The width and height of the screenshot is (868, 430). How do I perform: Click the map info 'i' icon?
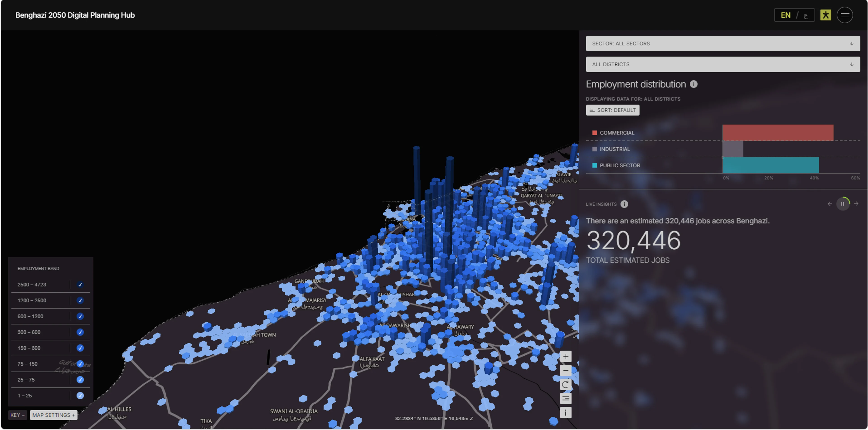[565, 412]
